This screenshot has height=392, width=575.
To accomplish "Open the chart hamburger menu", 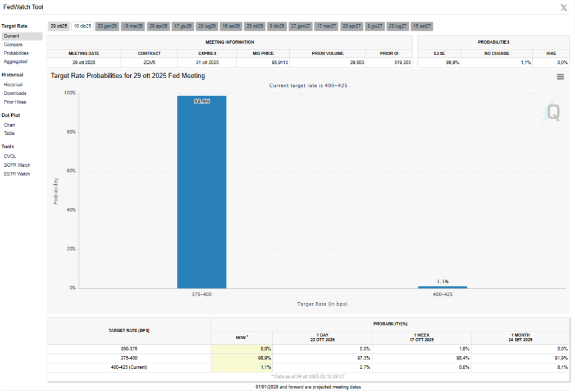I will (x=560, y=77).
